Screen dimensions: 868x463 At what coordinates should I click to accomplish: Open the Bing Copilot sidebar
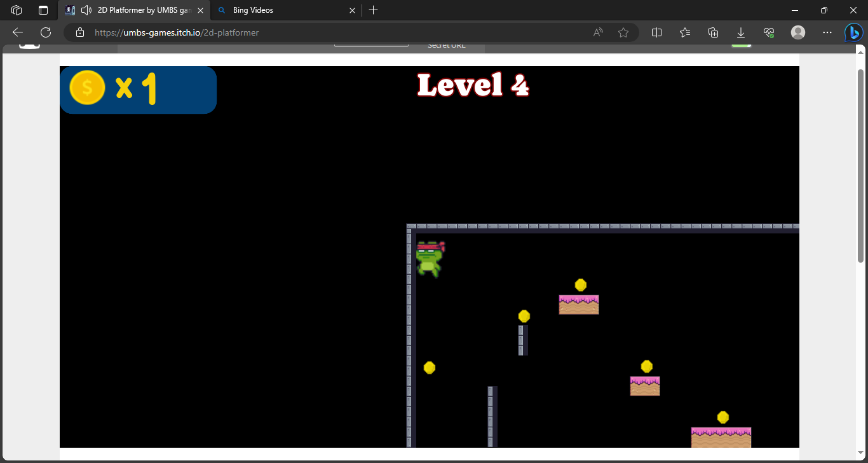point(853,32)
